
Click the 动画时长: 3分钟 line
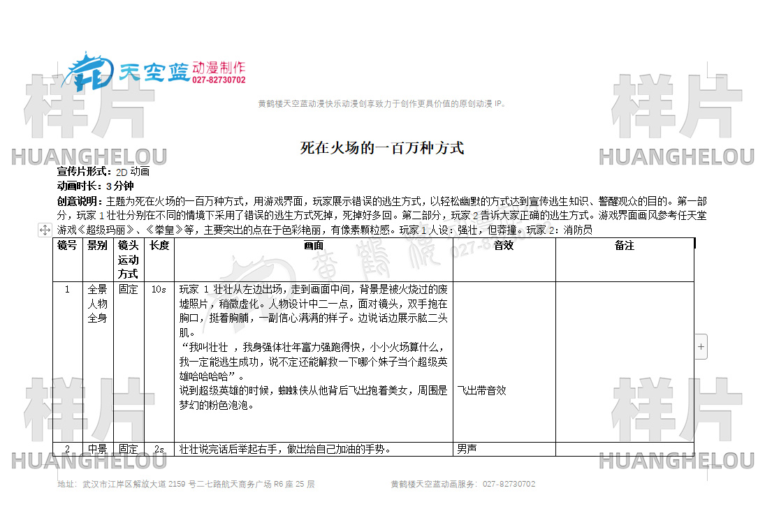coord(95,186)
